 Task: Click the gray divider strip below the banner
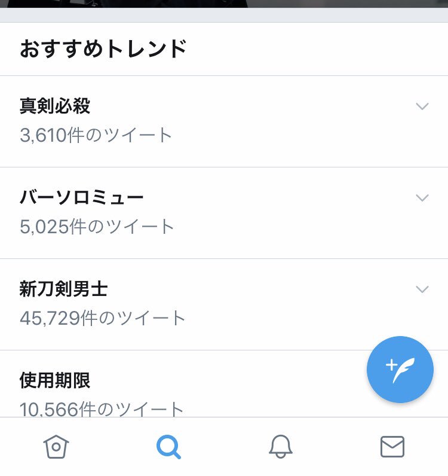coord(224,15)
